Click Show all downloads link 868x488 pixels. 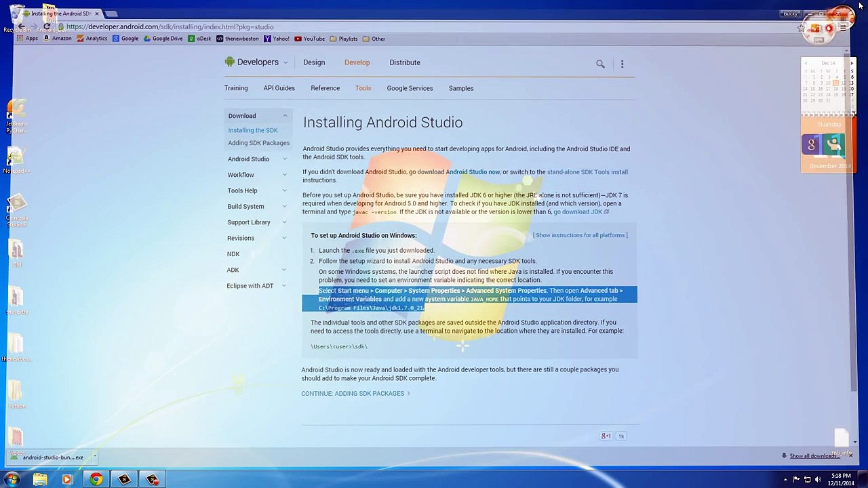pyautogui.click(x=814, y=456)
